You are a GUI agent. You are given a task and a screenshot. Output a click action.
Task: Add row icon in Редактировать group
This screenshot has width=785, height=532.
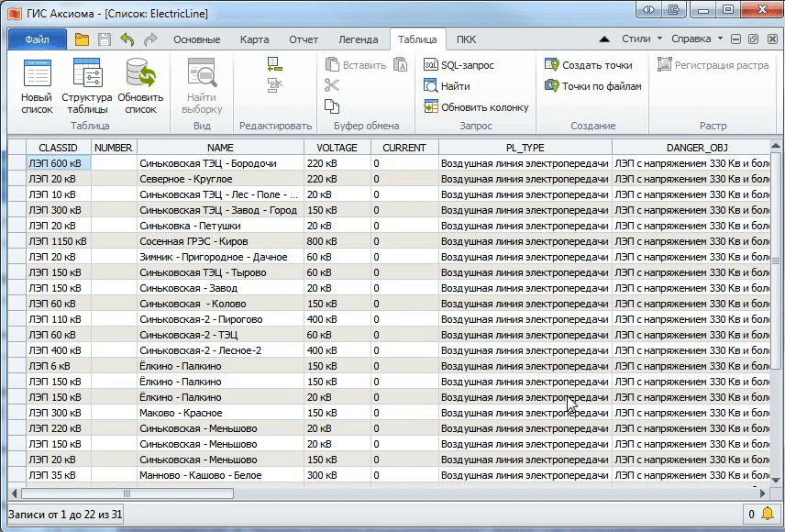274,64
